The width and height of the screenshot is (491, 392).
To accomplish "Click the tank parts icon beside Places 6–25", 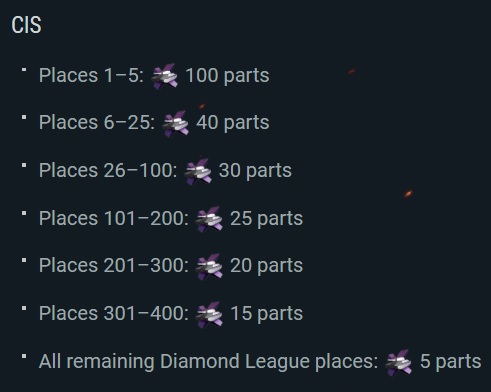I will pyautogui.click(x=175, y=124).
